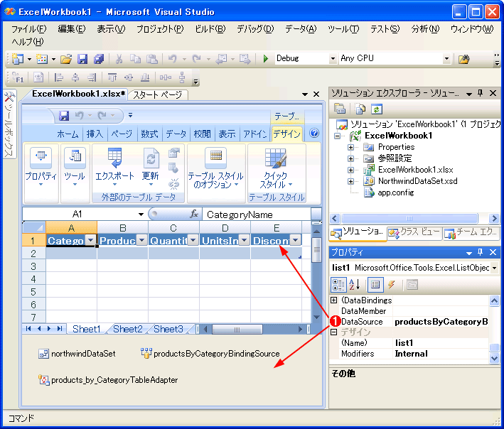Open the ファイル(F) menu

tap(29, 29)
